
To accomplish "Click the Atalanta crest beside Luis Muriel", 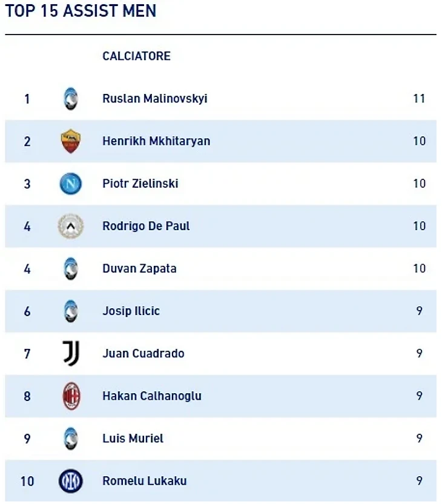I will (x=71, y=439).
